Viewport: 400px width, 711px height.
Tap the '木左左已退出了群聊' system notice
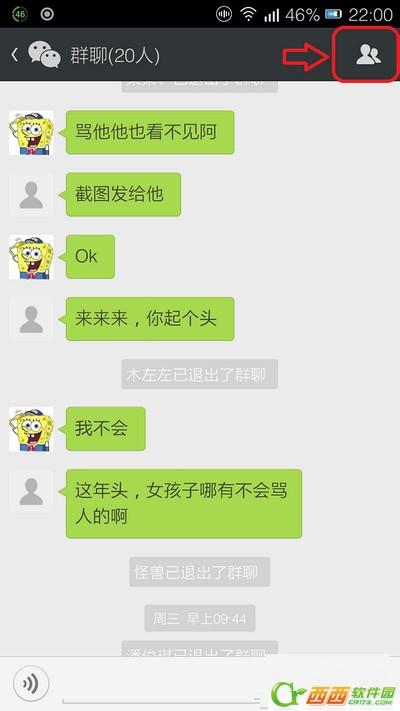coord(200,375)
